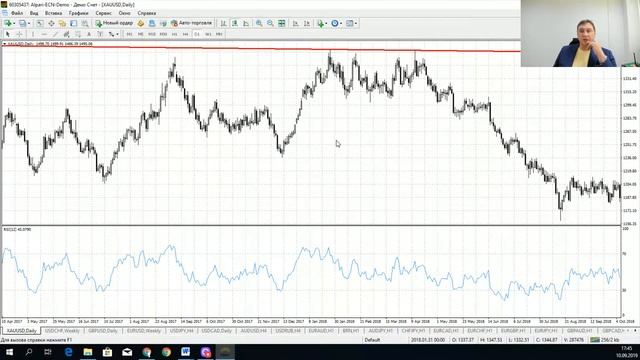Viewport: 640px width, 360px height.
Task: Switch timeframe to H1
Action: [174, 34]
